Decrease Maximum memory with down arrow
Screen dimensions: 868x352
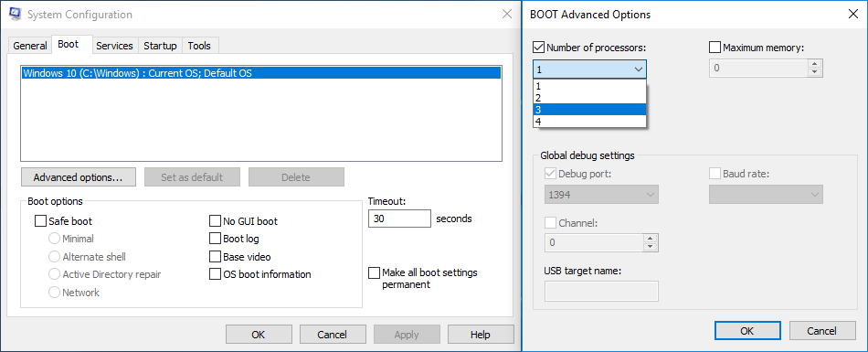point(814,72)
